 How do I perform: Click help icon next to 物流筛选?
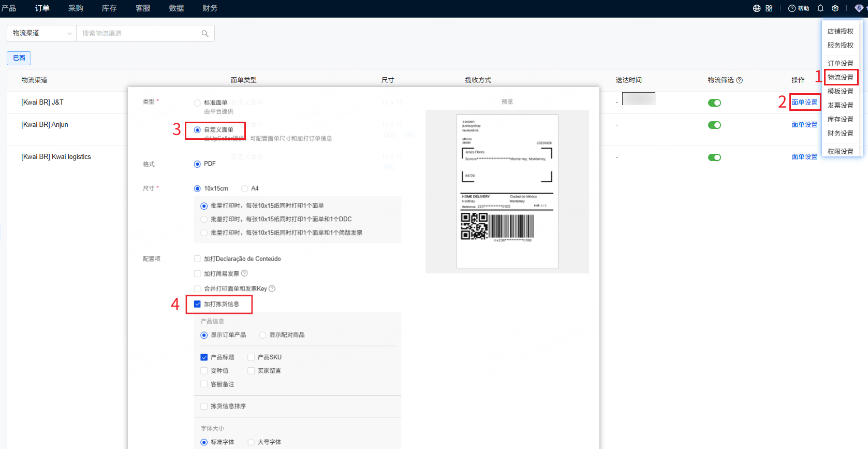[x=740, y=80]
